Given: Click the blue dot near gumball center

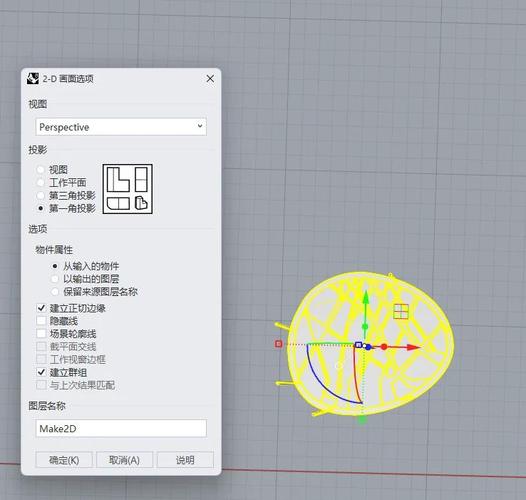Looking at the screenshot, I should point(368,347).
